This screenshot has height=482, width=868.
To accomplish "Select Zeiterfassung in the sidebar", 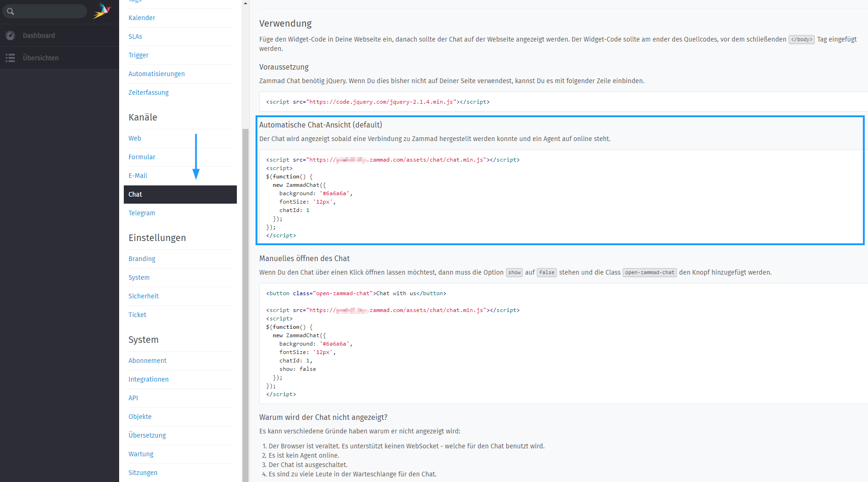I will point(149,92).
